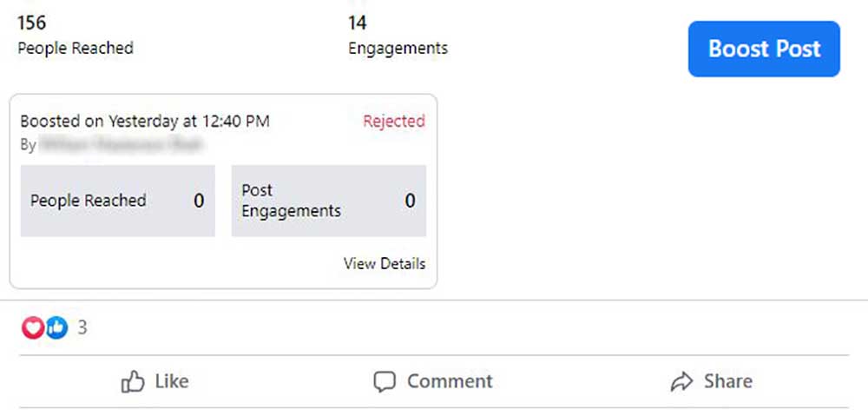This screenshot has height=416, width=868.
Task: Click the thumbs-up icon beside Like
Action: point(133,381)
